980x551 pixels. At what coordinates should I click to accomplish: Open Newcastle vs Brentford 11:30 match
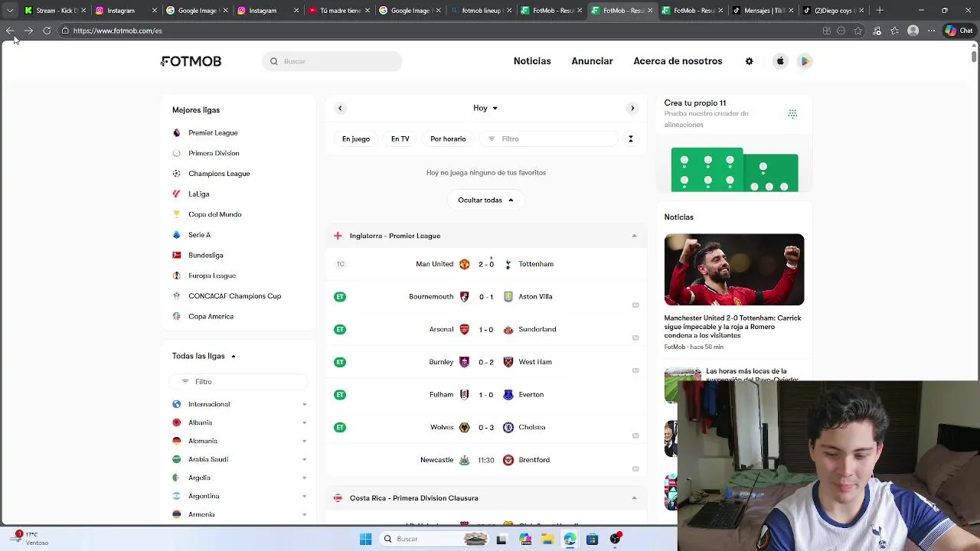[x=486, y=460]
